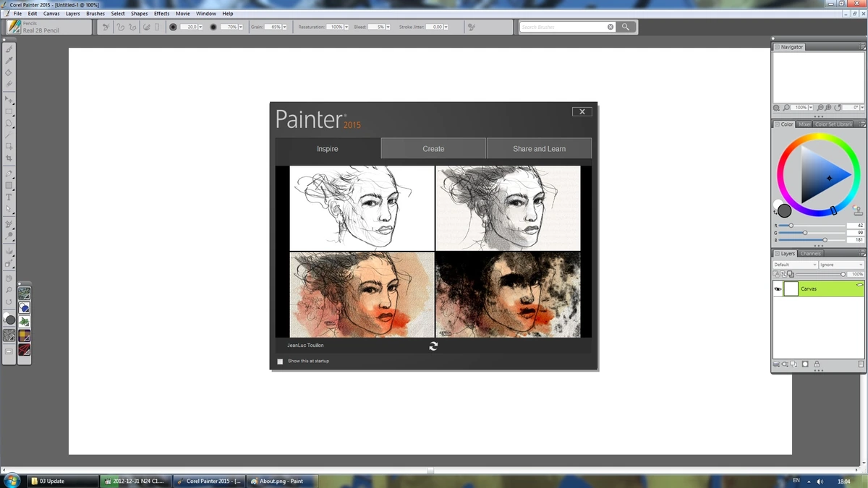Click the Navigator zoom out icon
The height and width of the screenshot is (488, 868).
click(821, 107)
